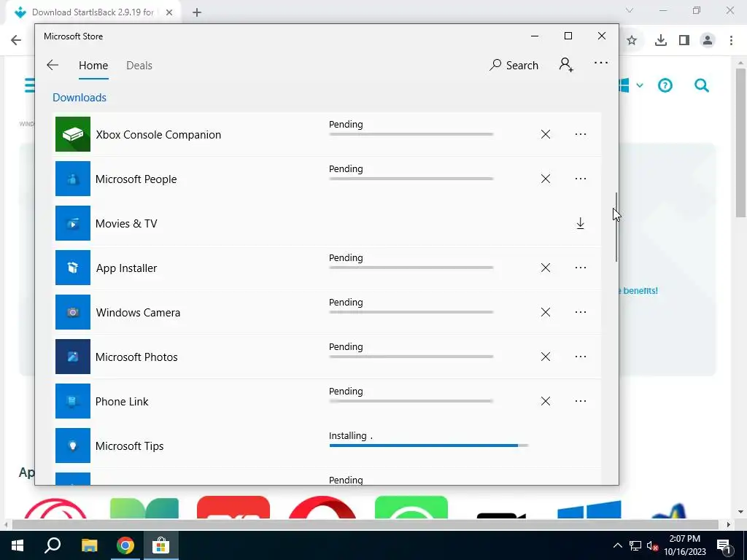The height and width of the screenshot is (560, 747).
Task: Cancel the Windows Camera download
Action: [x=546, y=312]
